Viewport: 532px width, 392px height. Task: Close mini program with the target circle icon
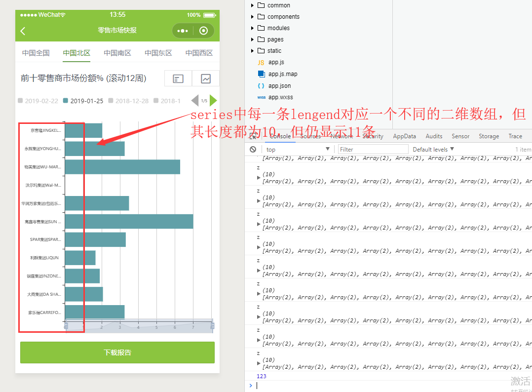tap(203, 31)
